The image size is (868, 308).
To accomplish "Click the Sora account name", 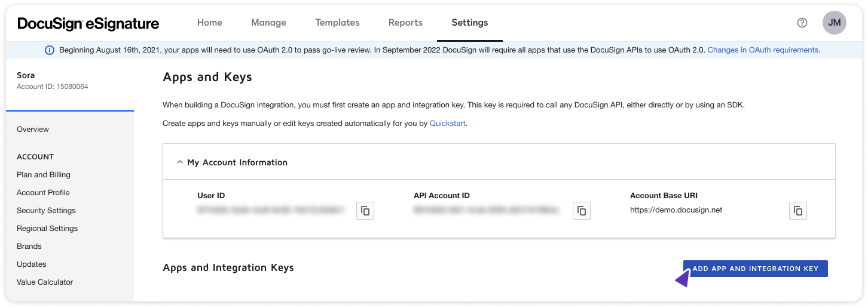I will point(26,75).
